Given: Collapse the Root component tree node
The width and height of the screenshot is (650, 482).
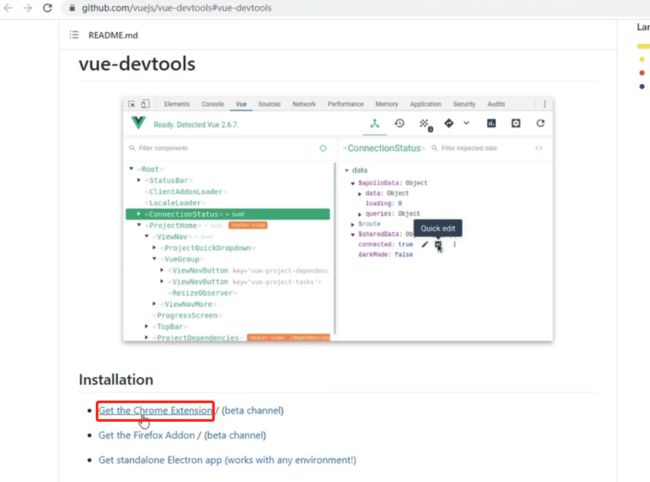Looking at the screenshot, I should tap(132, 170).
